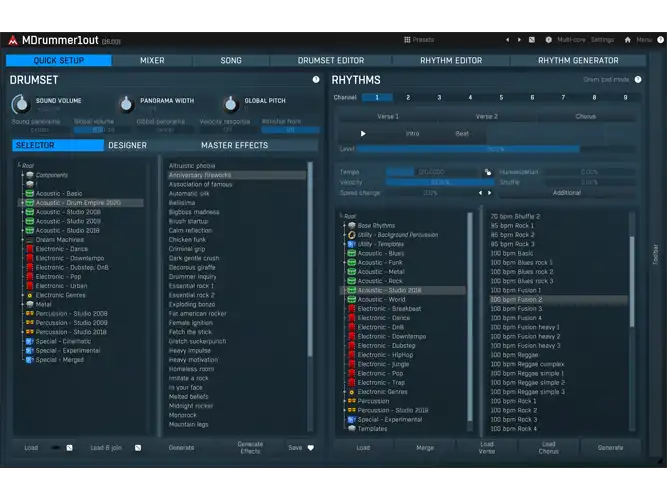The height and width of the screenshot is (500, 667).
Task: Expand Percussion - Studio 2018 drumset node
Action: tap(23, 332)
